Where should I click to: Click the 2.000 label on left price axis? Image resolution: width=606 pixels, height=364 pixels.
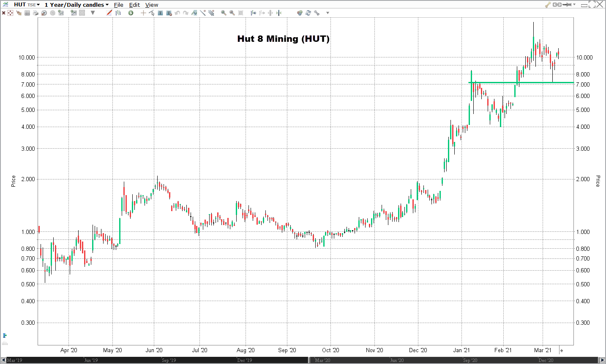click(x=27, y=179)
